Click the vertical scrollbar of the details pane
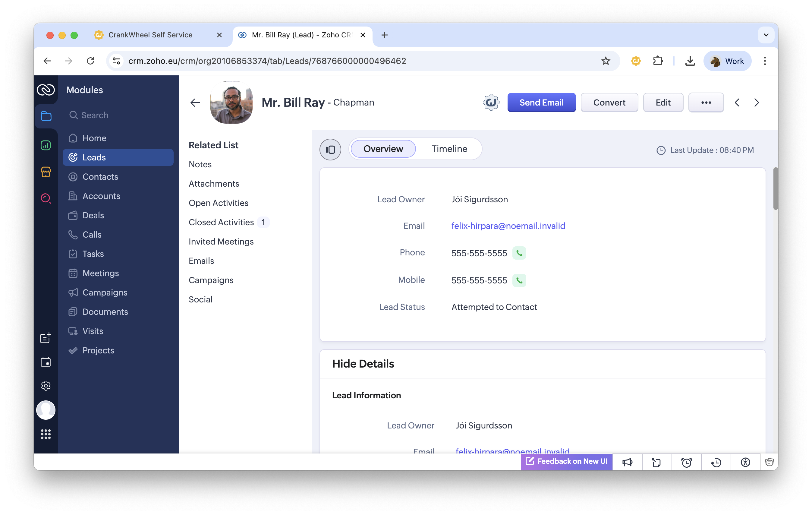Image resolution: width=812 pixels, height=515 pixels. [775, 189]
